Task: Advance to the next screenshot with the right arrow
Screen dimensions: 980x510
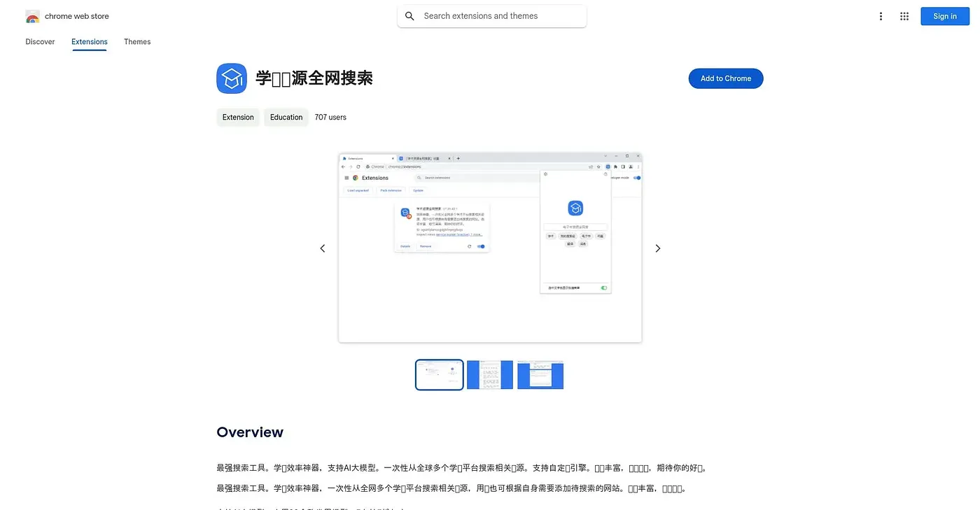Action: 657,248
